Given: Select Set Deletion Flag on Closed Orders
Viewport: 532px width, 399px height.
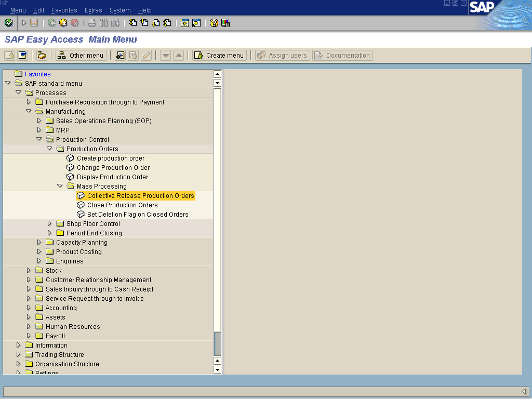Looking at the screenshot, I should [x=137, y=215].
